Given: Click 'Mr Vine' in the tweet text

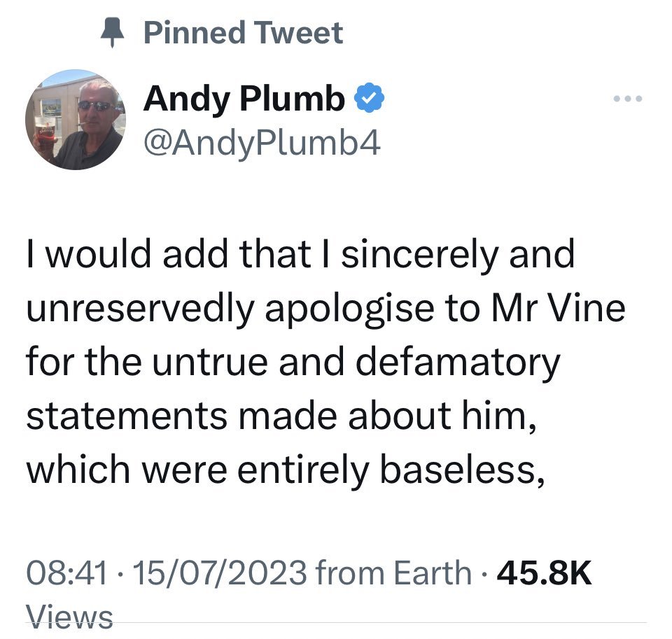Looking at the screenshot, I should click(x=559, y=308).
